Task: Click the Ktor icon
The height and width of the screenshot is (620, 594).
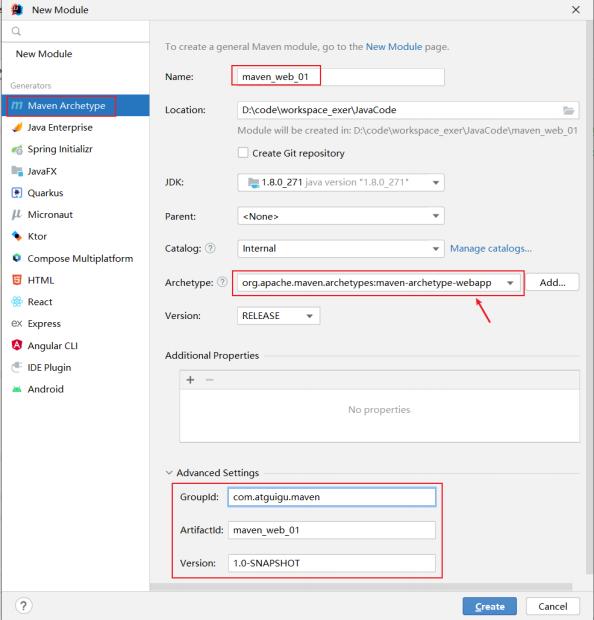Action: [x=17, y=236]
